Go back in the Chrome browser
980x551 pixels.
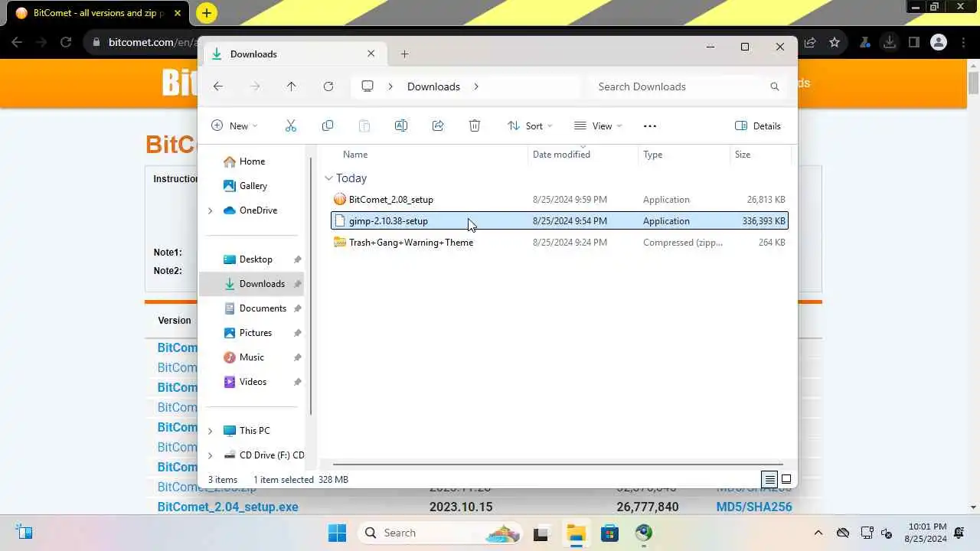pos(17,43)
